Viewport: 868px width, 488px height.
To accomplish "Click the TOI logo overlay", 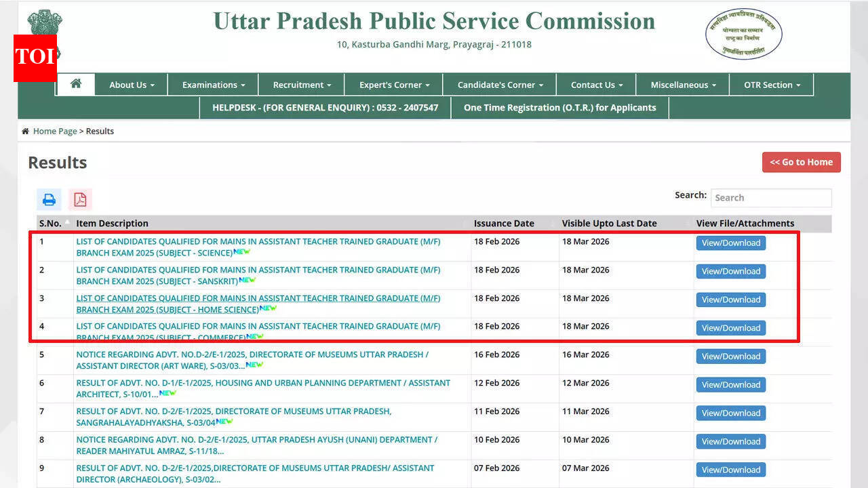I will point(35,58).
